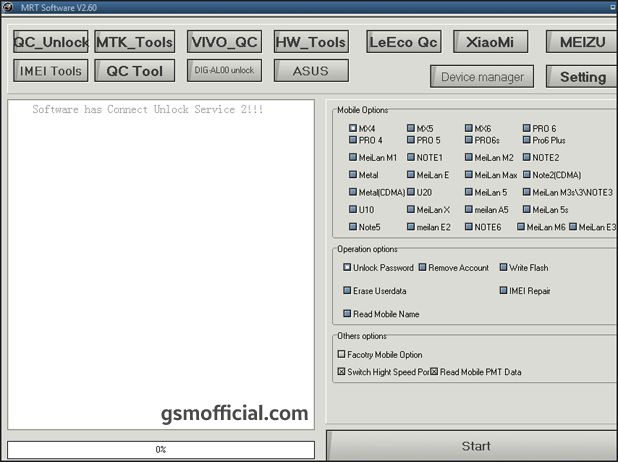Screen dimensions: 618x462
Task: Select the MeiLan M3s\3\NOTE3 checkbox
Action: (x=527, y=192)
